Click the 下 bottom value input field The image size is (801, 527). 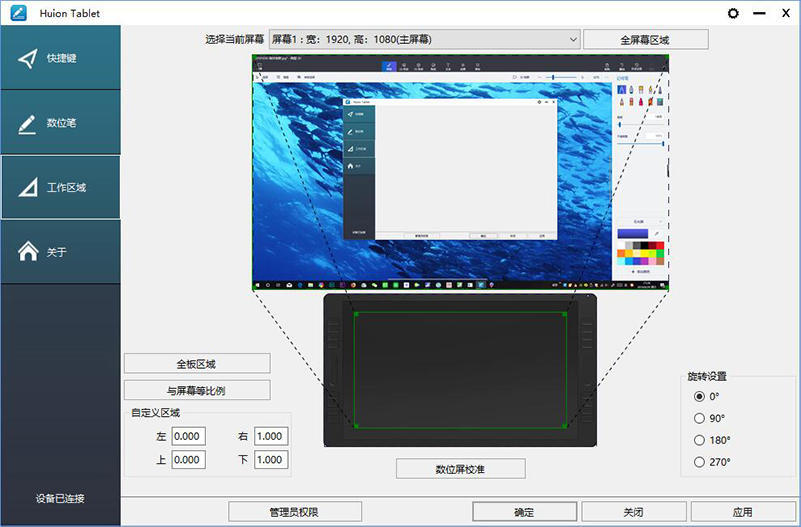click(271, 460)
